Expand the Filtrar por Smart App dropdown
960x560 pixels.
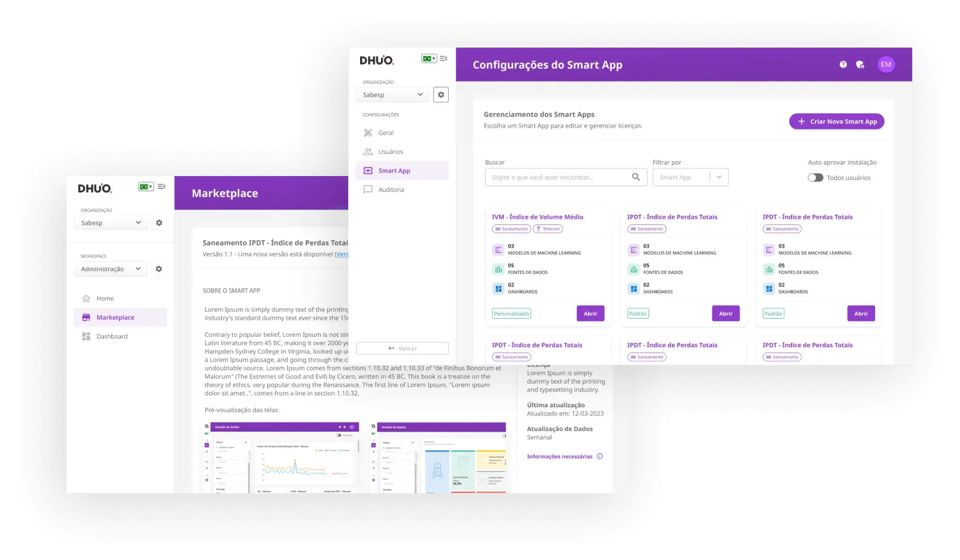pyautogui.click(x=718, y=177)
